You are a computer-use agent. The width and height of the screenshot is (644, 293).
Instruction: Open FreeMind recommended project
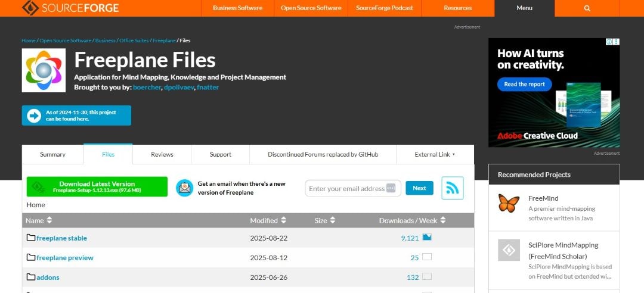coord(543,198)
